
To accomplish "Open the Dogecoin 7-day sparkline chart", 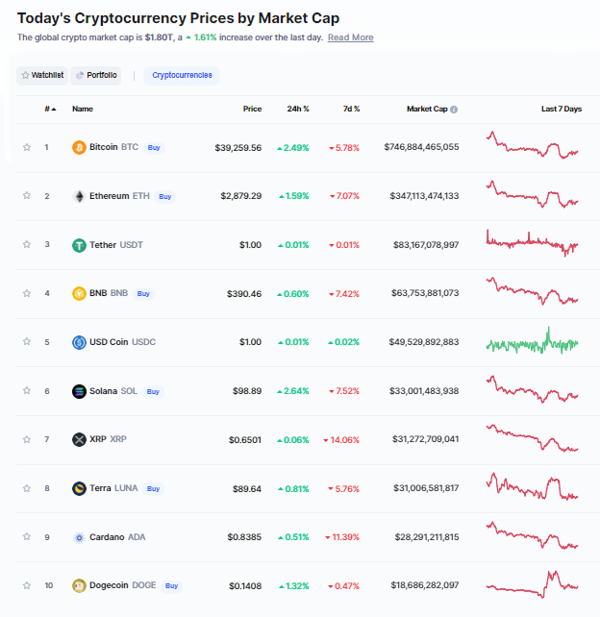I will click(x=532, y=584).
